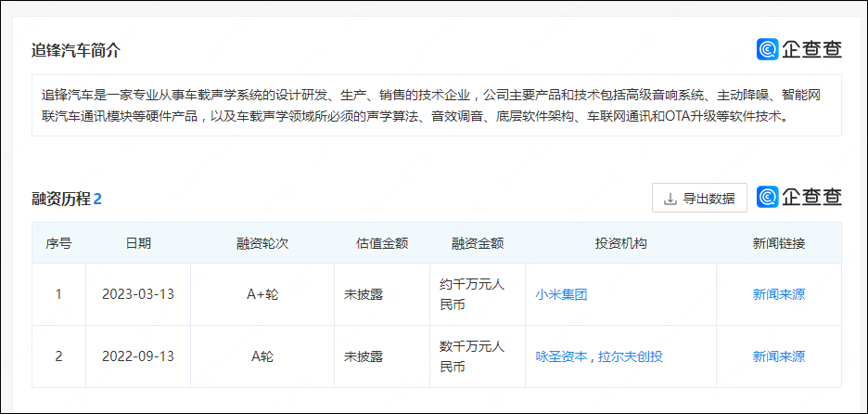
Task: Click the 追锋汽车简介 heading
Action: pos(76,51)
